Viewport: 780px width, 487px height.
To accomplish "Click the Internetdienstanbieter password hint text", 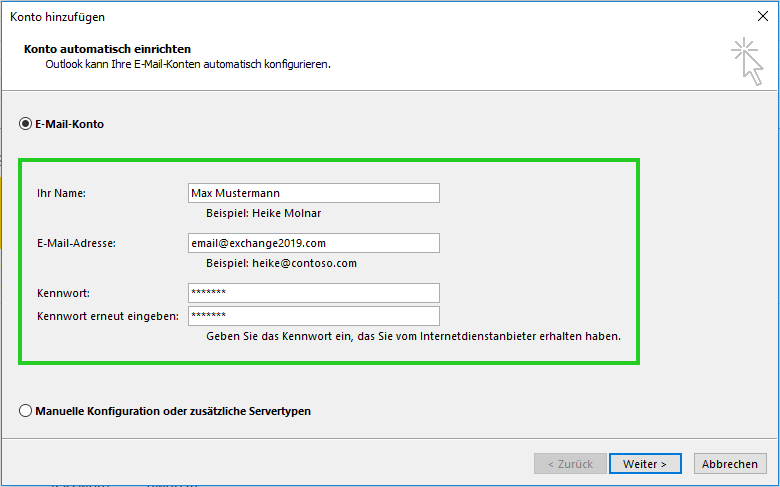I will [x=413, y=336].
